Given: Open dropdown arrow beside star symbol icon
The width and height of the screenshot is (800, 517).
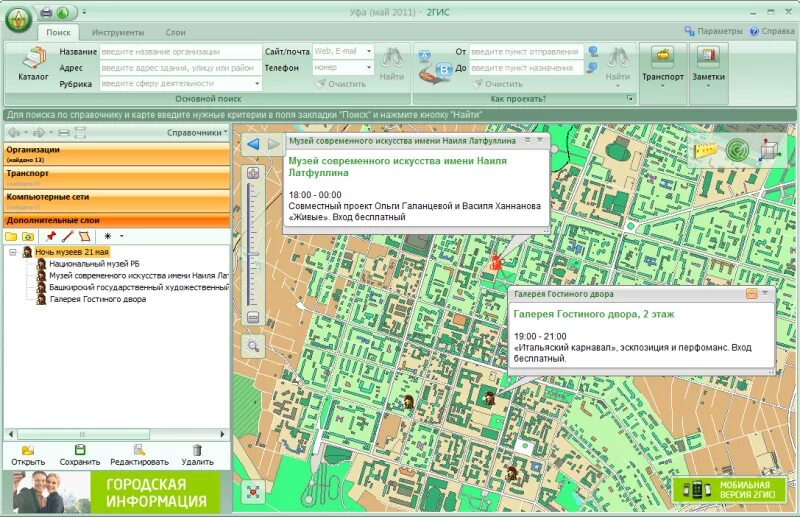Looking at the screenshot, I should [x=121, y=236].
